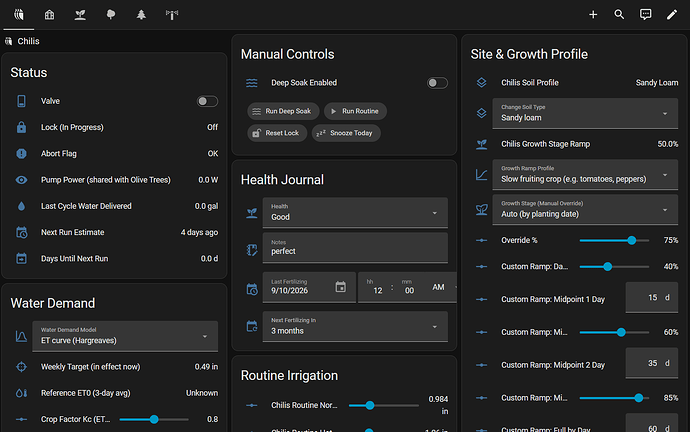Click the Snooze Today button

[346, 133]
